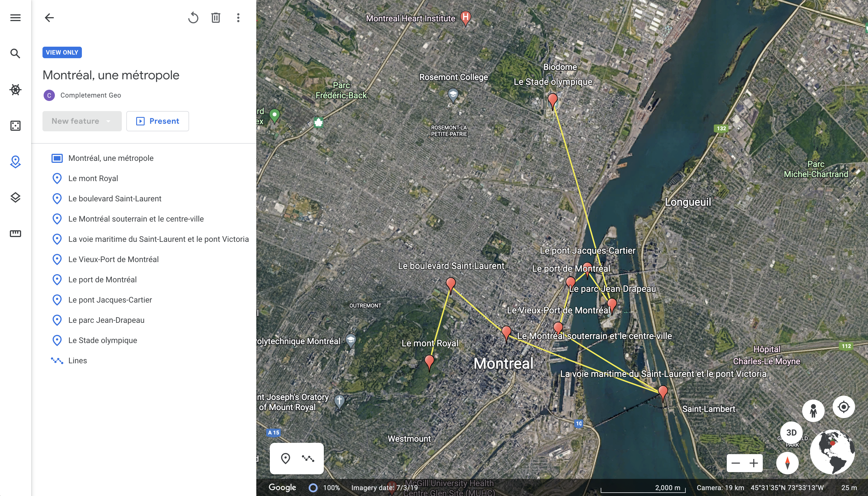The width and height of the screenshot is (868, 496).
Task: Click the Biodome label on map
Action: pos(560,67)
